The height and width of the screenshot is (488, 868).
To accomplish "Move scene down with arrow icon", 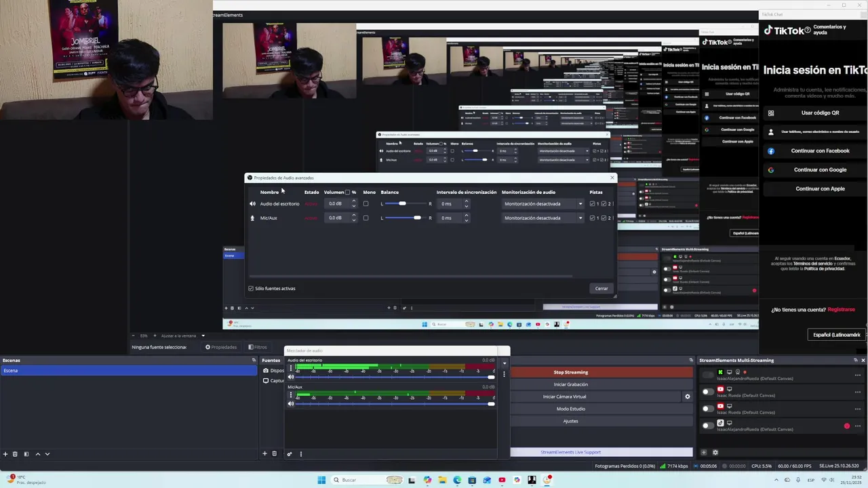I will (47, 454).
